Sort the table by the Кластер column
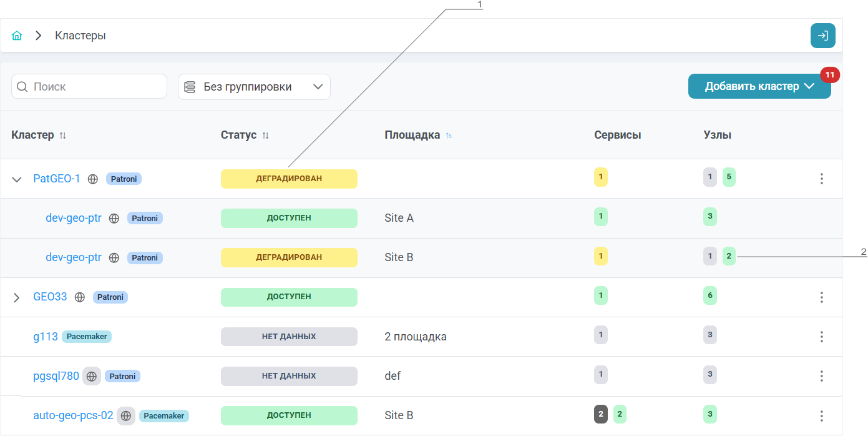868x436 pixels. [x=62, y=136]
